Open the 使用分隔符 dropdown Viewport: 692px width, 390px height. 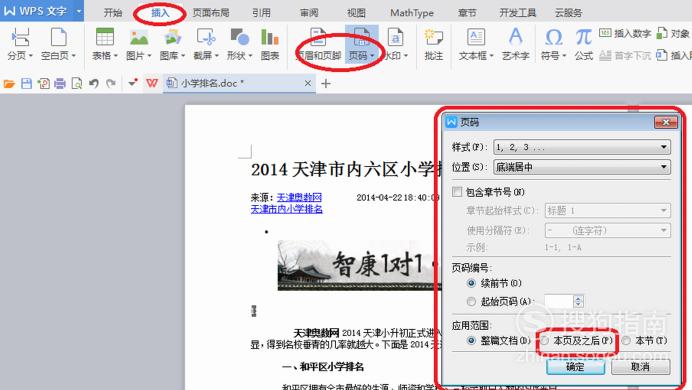click(608, 230)
